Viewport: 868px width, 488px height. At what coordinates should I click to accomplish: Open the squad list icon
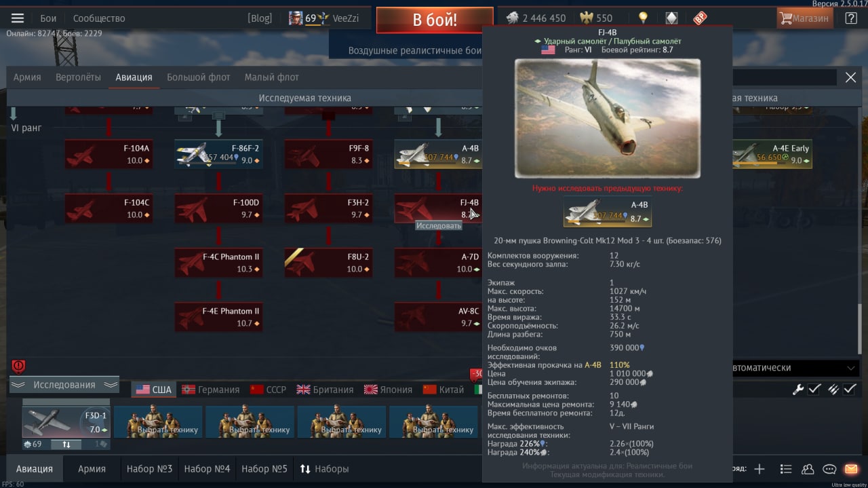click(786, 469)
